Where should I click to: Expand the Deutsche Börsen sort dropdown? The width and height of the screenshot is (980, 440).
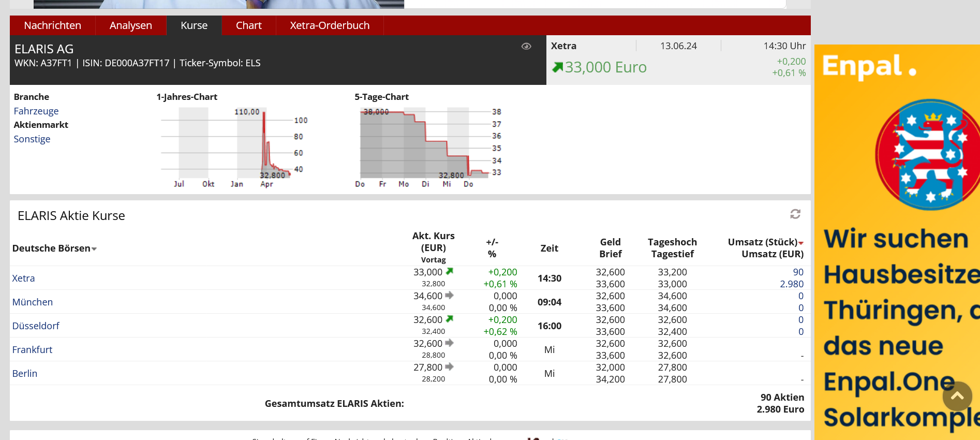[x=94, y=249]
